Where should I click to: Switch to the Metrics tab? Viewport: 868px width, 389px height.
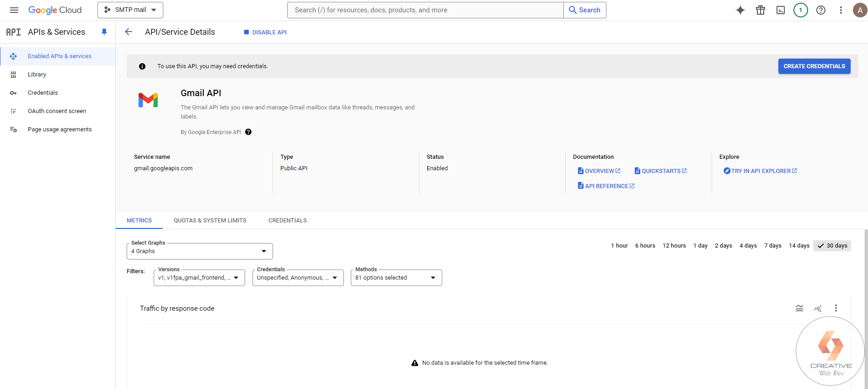139,221
